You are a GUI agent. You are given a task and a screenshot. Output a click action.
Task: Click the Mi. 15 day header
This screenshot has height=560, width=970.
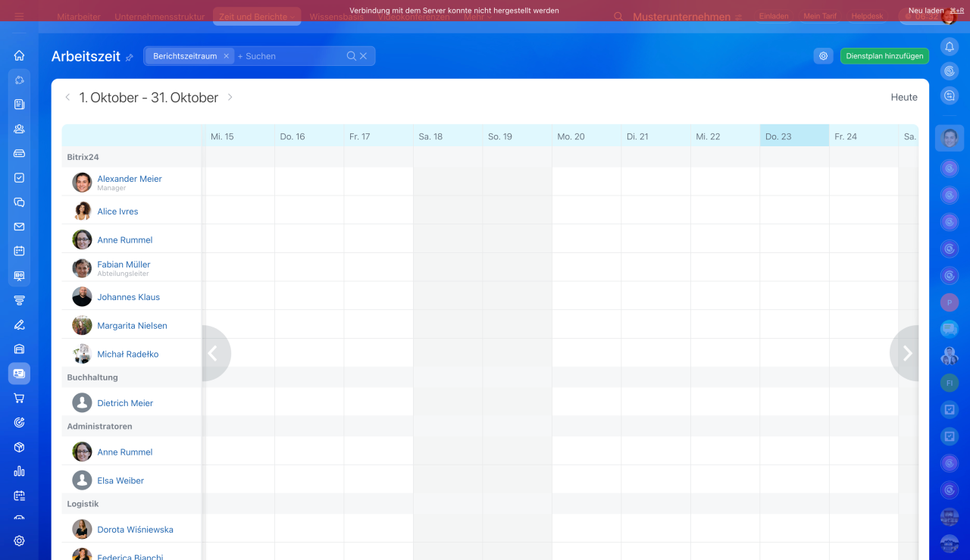click(x=239, y=136)
